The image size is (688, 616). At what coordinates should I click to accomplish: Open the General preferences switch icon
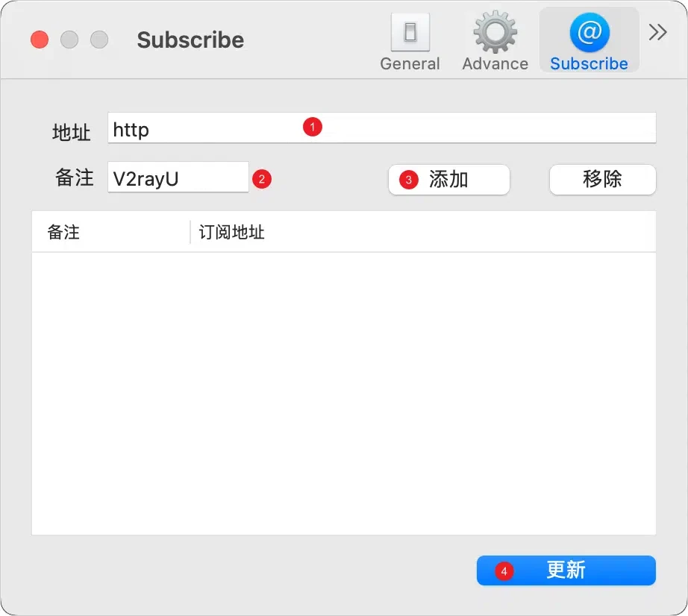tap(410, 34)
